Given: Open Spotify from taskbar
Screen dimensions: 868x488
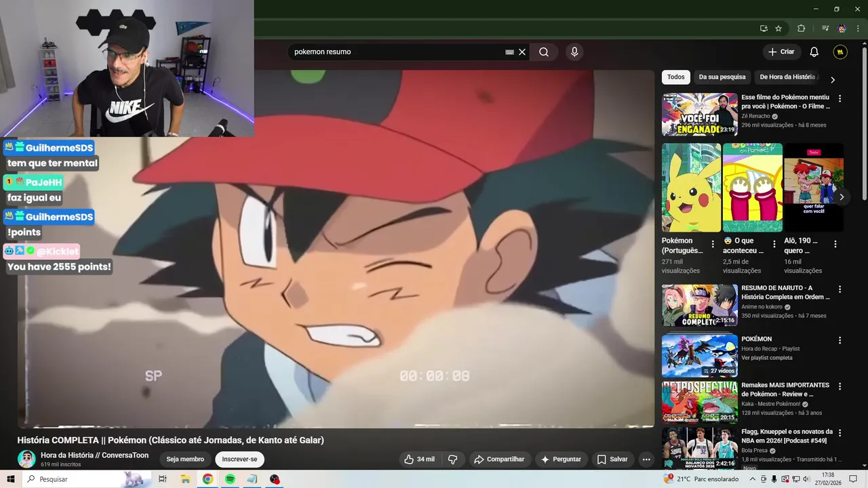Looking at the screenshot, I should 230,479.
